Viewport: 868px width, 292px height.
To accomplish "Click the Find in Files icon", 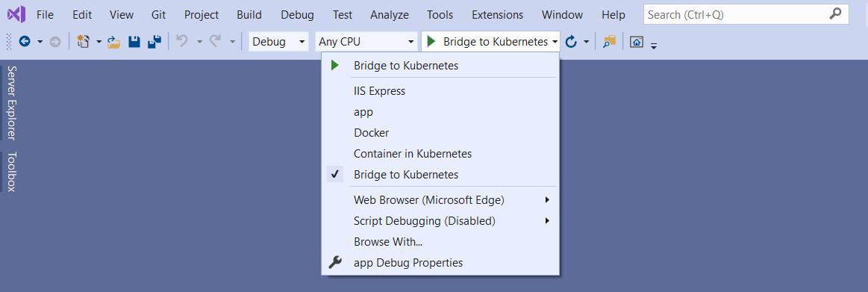I will point(610,42).
